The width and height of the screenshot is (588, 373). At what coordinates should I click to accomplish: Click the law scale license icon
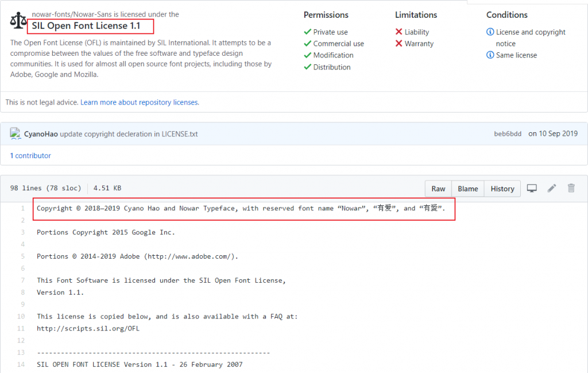(x=18, y=21)
